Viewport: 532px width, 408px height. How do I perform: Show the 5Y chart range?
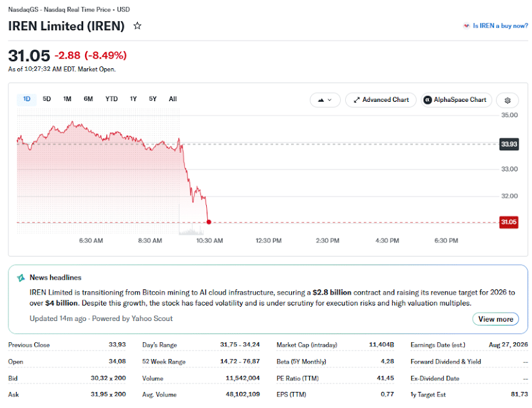[153, 99]
